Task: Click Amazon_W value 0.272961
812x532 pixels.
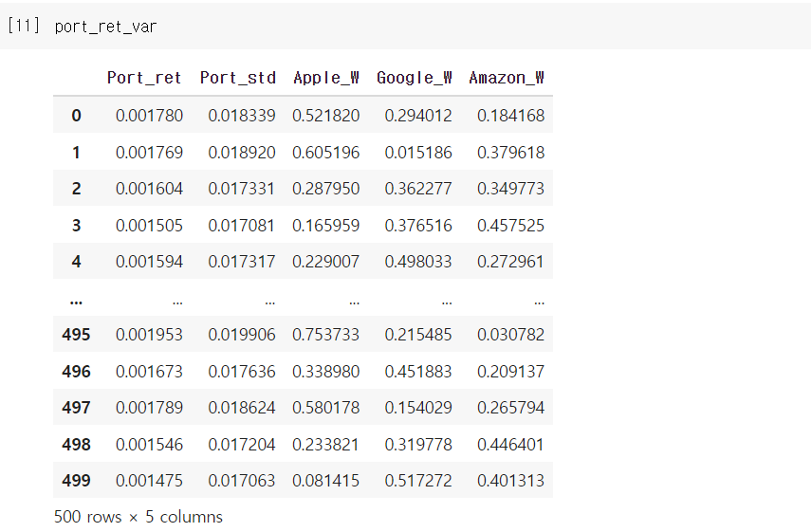Action: (510, 262)
